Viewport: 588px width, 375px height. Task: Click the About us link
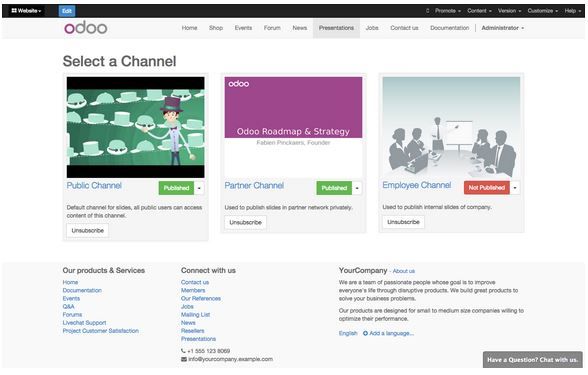coord(404,271)
